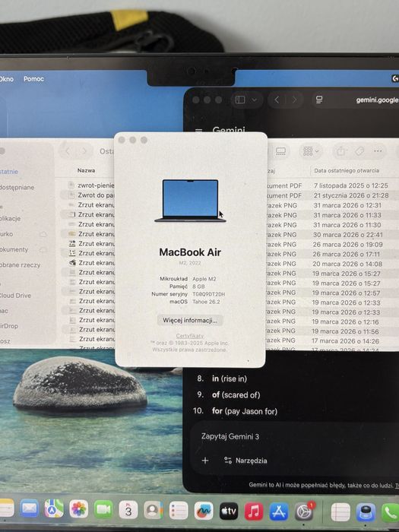The height and width of the screenshot is (532, 399).
Task: Click the date 31 marca 2026 o 12:31
Action: pyautogui.click(x=347, y=205)
